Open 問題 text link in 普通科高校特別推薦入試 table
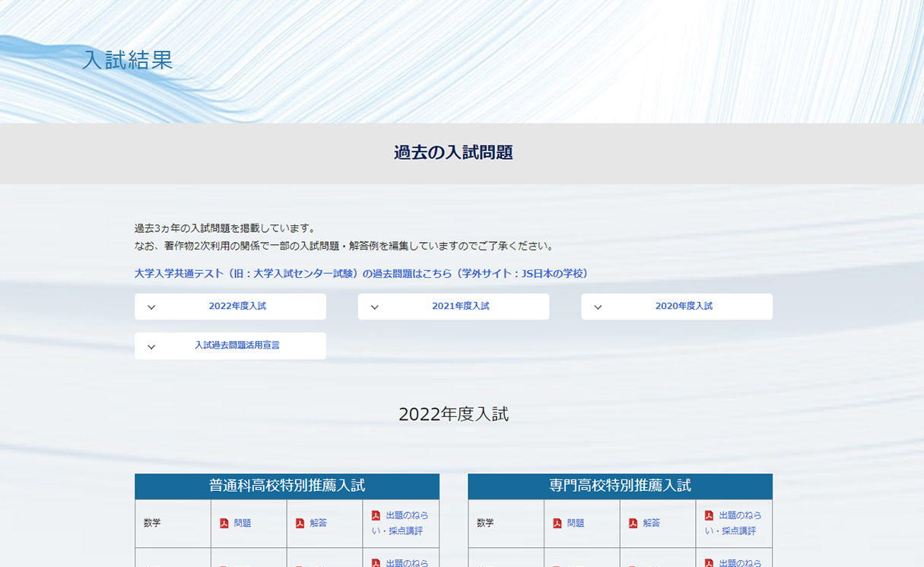 coord(243,524)
